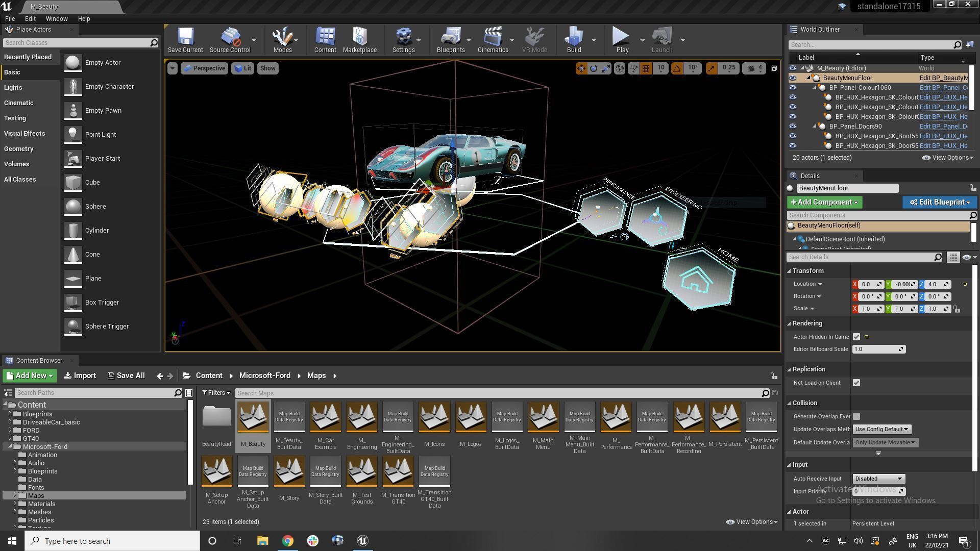Open the Help menu

(84, 19)
